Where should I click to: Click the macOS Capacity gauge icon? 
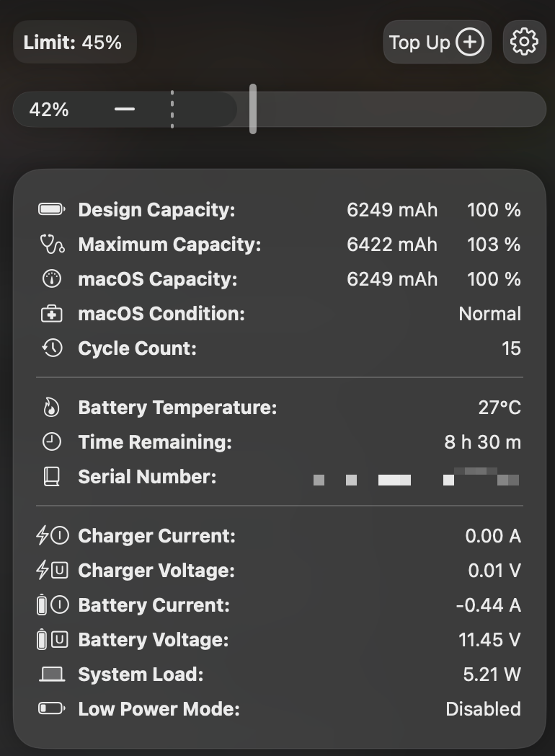(52, 279)
